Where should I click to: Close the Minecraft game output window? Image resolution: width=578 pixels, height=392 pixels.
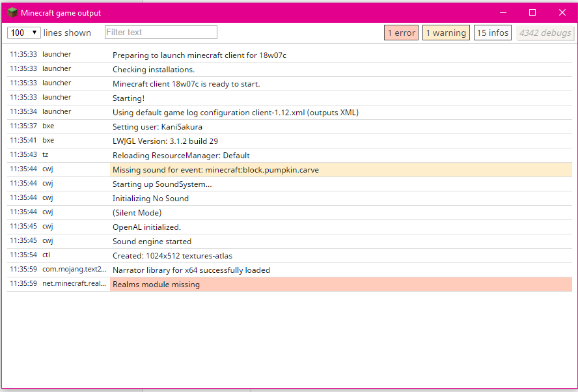click(562, 12)
